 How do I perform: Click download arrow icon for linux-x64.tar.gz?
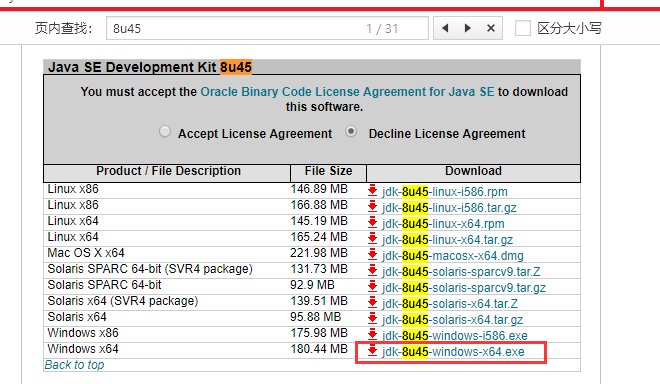pyautogui.click(x=372, y=238)
